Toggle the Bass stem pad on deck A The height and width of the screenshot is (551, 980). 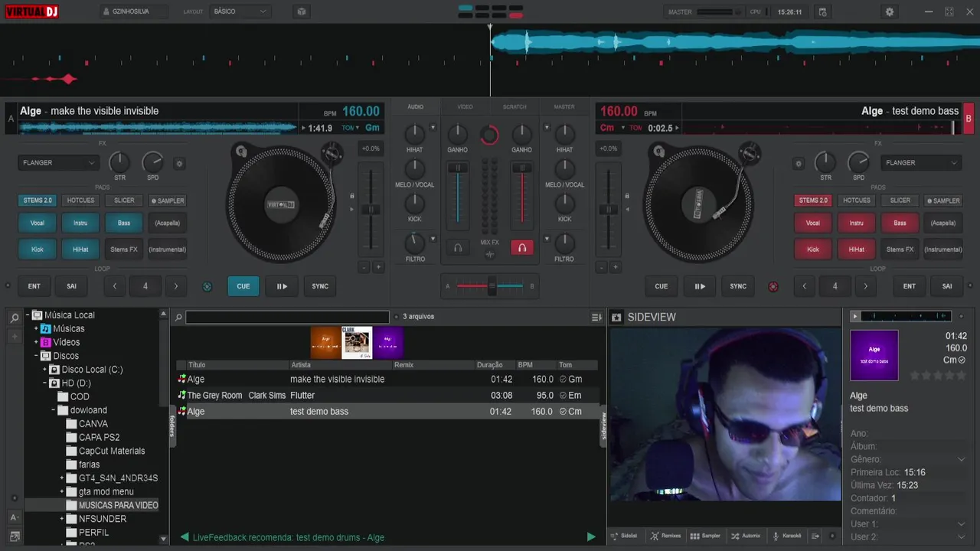tap(124, 223)
